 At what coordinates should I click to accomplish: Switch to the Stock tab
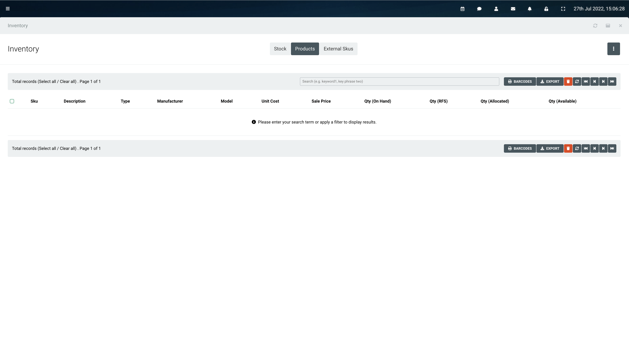[x=280, y=49]
